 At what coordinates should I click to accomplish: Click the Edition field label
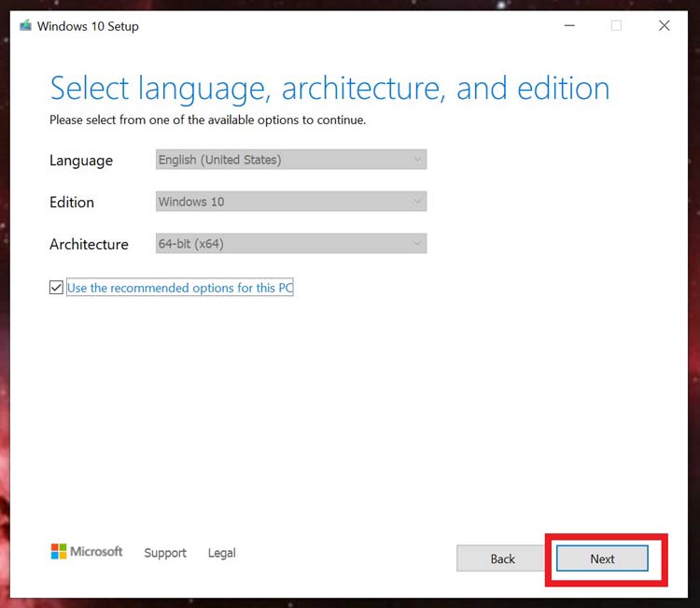point(72,202)
